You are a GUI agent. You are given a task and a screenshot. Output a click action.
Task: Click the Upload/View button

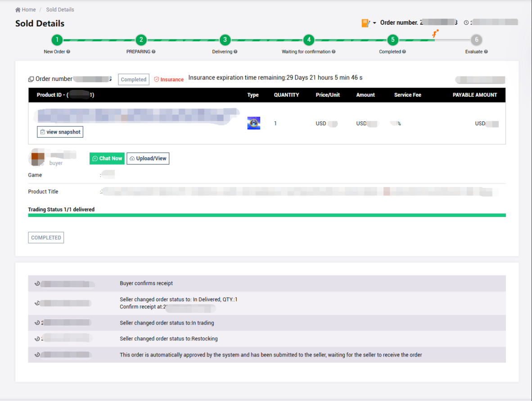point(148,158)
